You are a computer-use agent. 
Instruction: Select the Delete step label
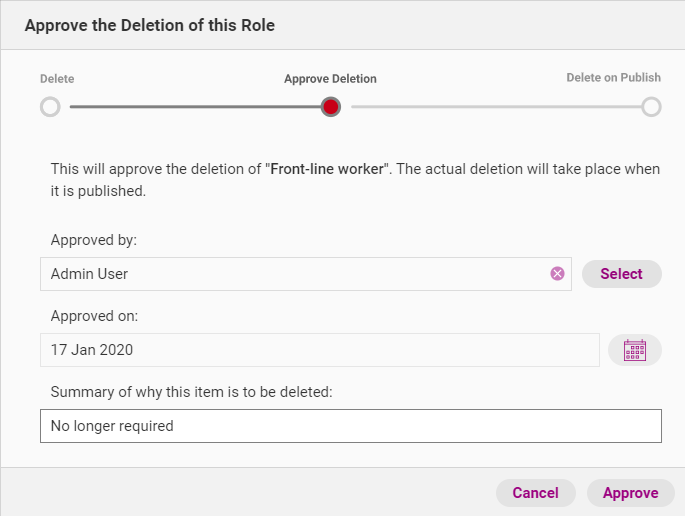click(57, 79)
